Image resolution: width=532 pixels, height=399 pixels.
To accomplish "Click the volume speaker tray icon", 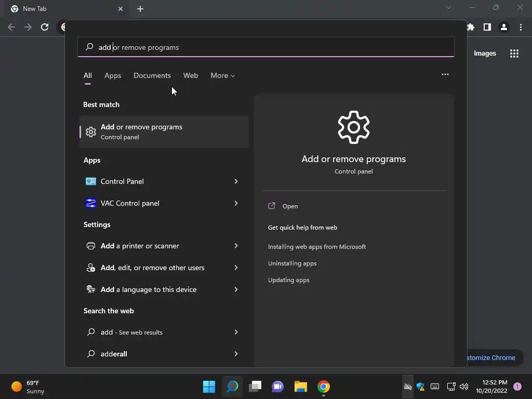I will [464, 387].
